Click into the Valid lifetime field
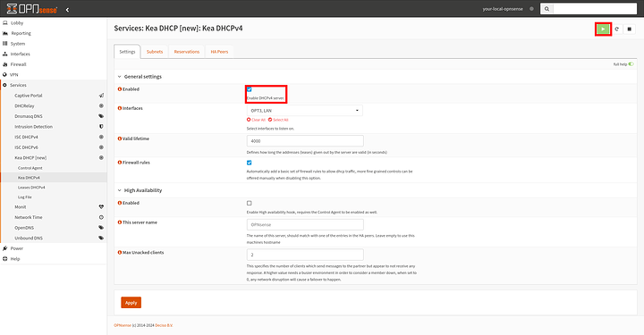 pyautogui.click(x=305, y=141)
